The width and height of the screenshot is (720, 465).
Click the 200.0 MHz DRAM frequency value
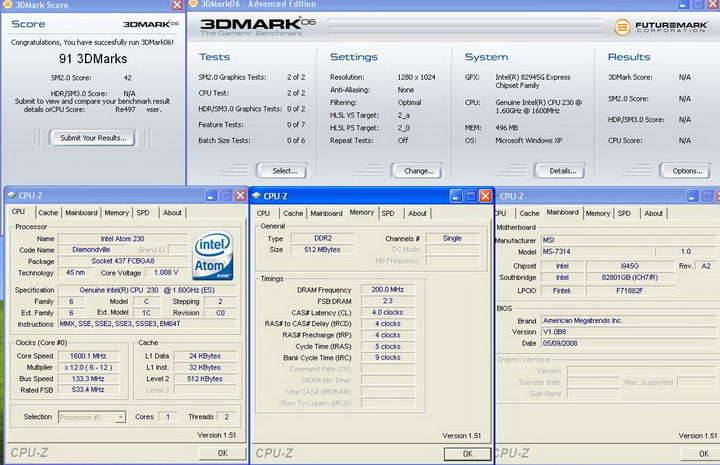click(388, 290)
